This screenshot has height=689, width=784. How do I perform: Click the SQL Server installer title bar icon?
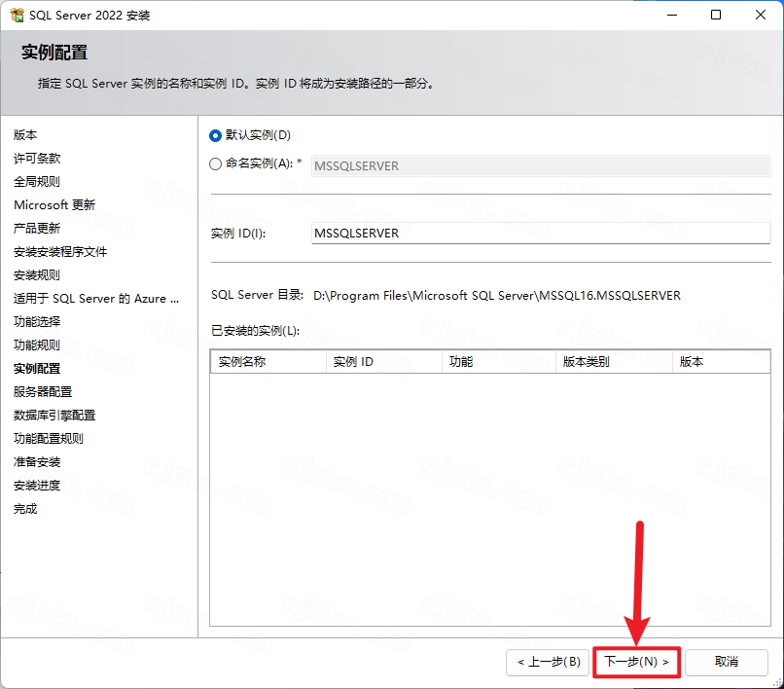[x=17, y=15]
